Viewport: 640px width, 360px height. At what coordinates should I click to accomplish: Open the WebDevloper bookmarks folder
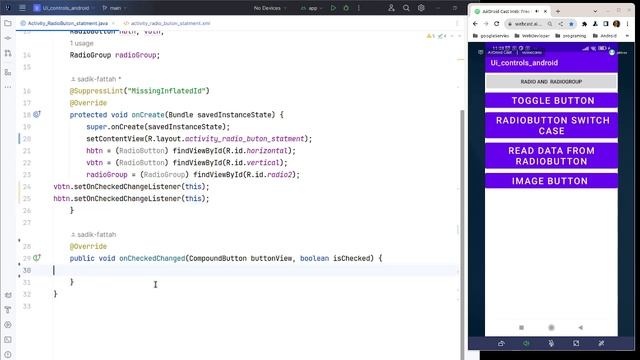[532, 36]
